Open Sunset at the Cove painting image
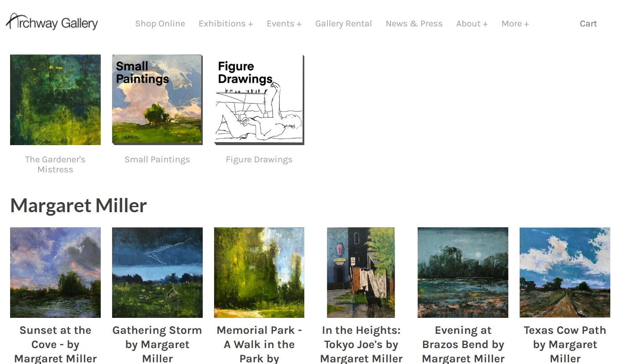The image size is (625, 364). click(x=55, y=273)
